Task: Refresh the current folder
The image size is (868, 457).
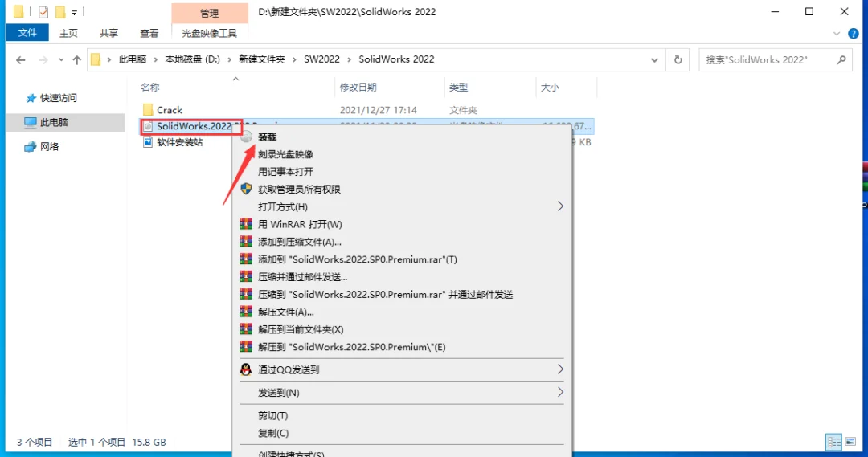Action: pyautogui.click(x=678, y=59)
